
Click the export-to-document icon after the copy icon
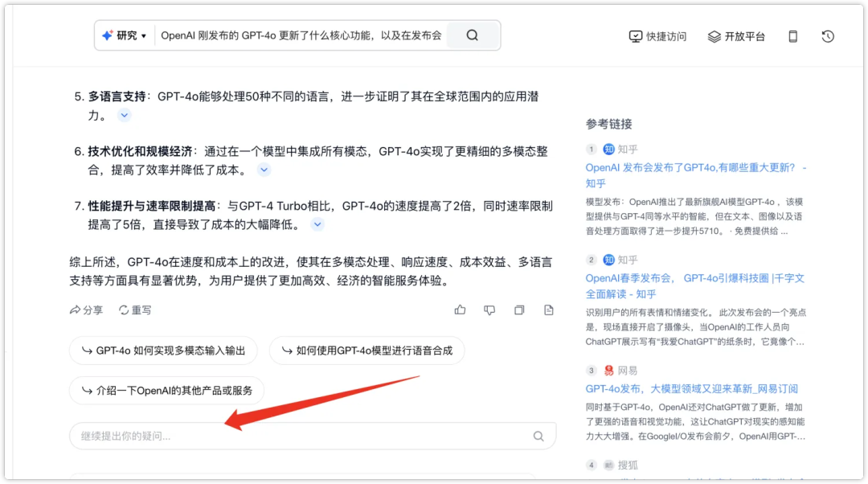[x=548, y=310]
